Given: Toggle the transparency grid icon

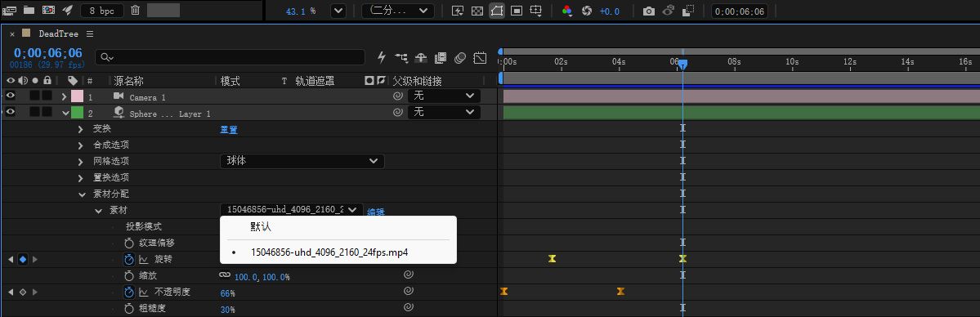Looking at the screenshot, I should tap(477, 11).
